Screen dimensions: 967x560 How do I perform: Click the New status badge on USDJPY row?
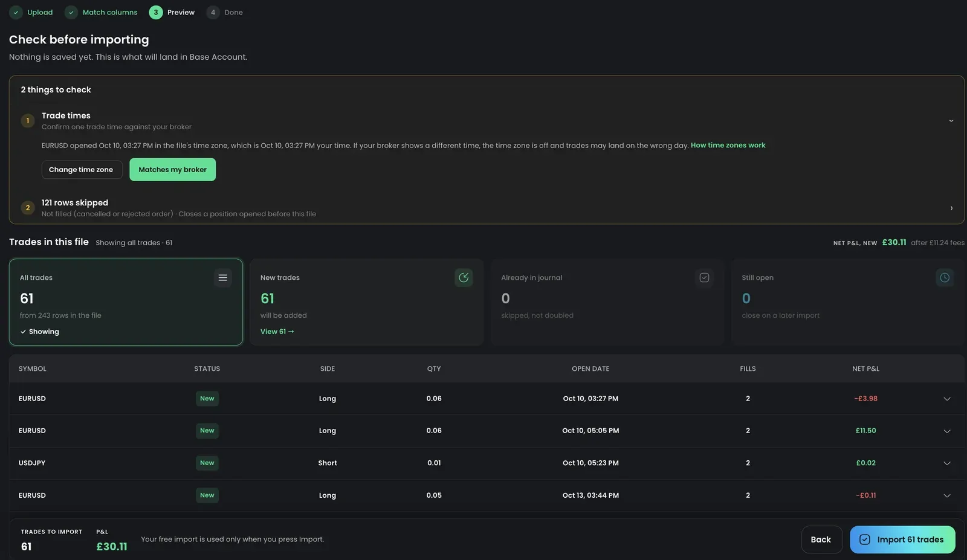pyautogui.click(x=207, y=463)
